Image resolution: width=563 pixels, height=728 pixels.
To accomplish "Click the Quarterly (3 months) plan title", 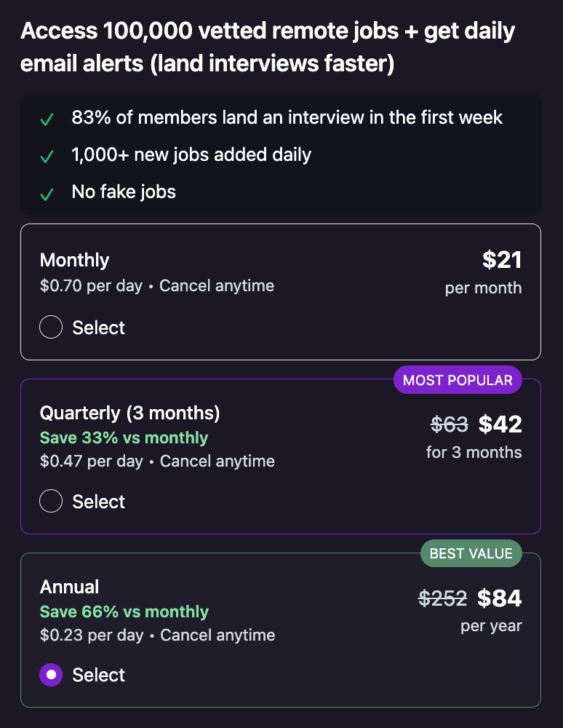I will [x=129, y=414].
